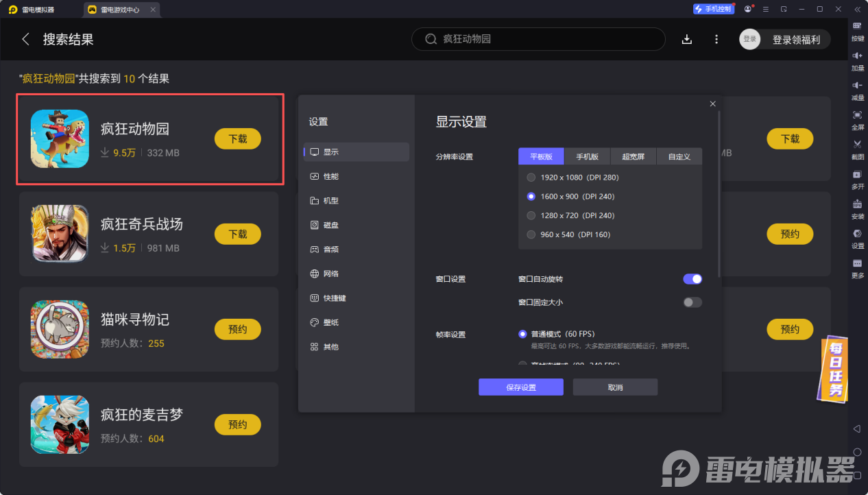Screen dimensions: 868x495
Task: Switch to the 平板版 resolution tab
Action: (541, 156)
